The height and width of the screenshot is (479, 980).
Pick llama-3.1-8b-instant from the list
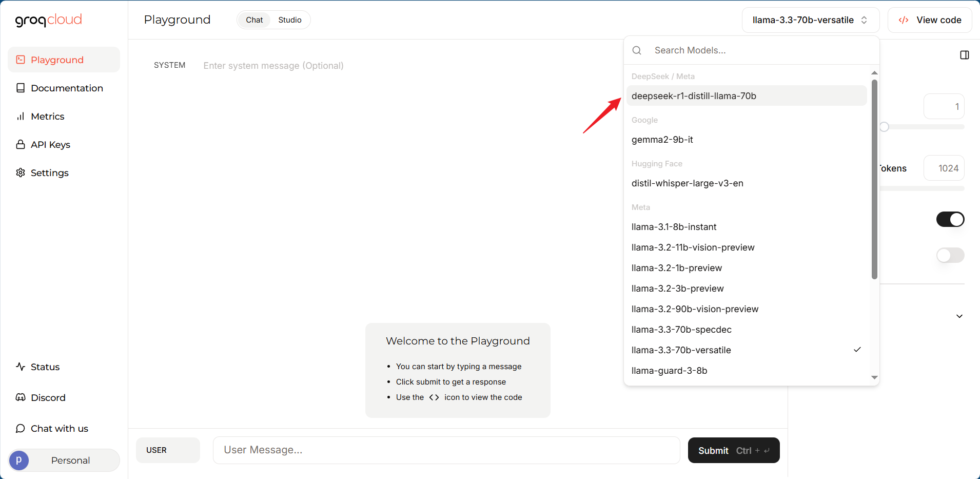(x=747, y=226)
